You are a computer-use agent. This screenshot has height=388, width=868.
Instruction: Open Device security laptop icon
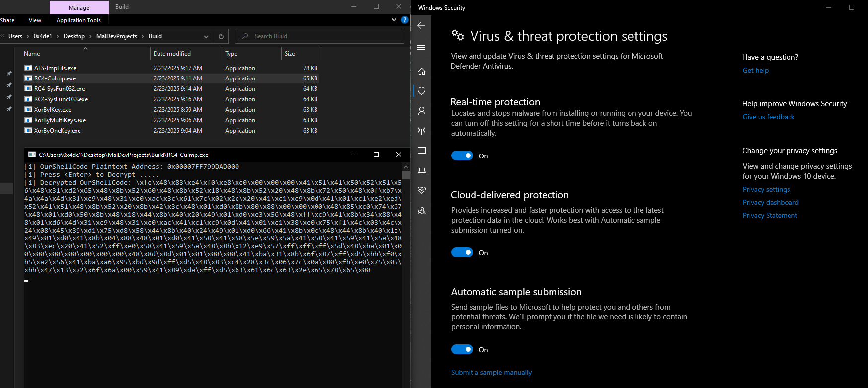coord(421,170)
